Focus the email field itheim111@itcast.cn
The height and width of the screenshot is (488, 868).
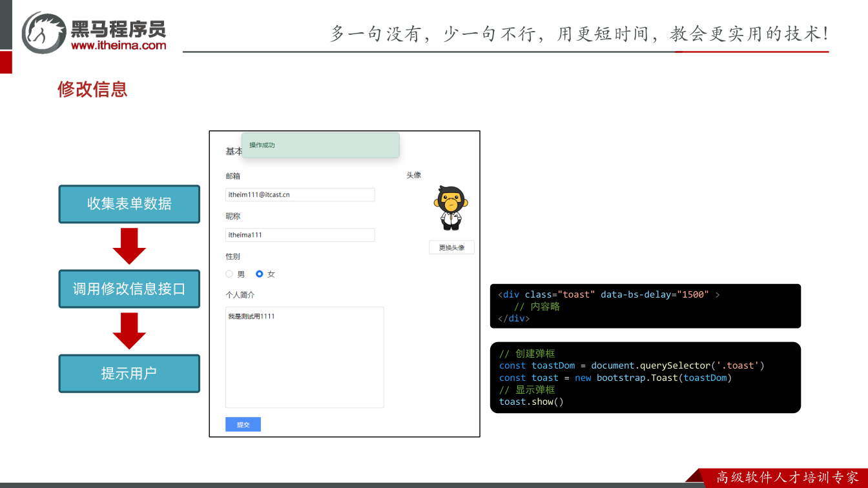300,194
